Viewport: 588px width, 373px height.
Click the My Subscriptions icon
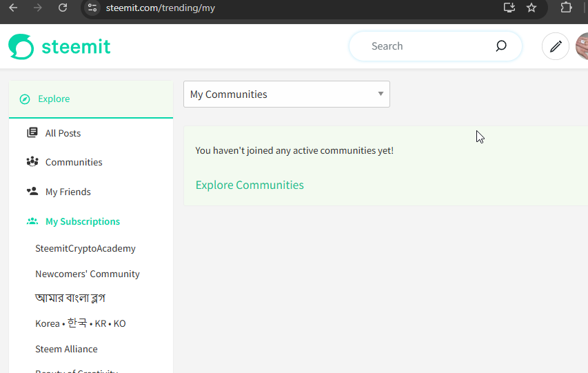(x=32, y=221)
